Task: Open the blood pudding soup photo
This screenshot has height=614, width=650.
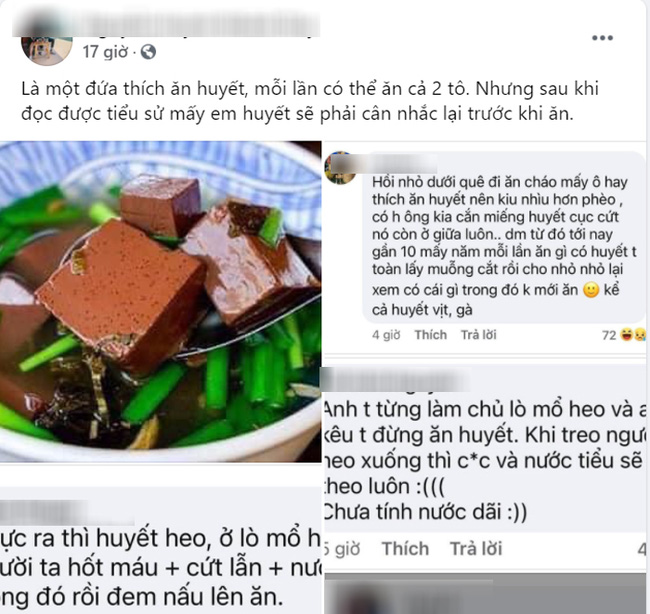Action: click(x=160, y=302)
